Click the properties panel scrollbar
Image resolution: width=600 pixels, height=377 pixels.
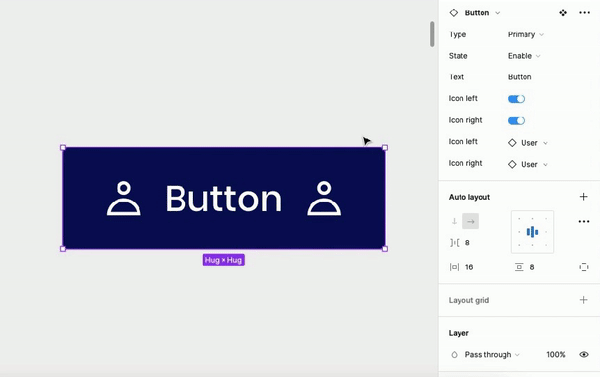tap(432, 34)
